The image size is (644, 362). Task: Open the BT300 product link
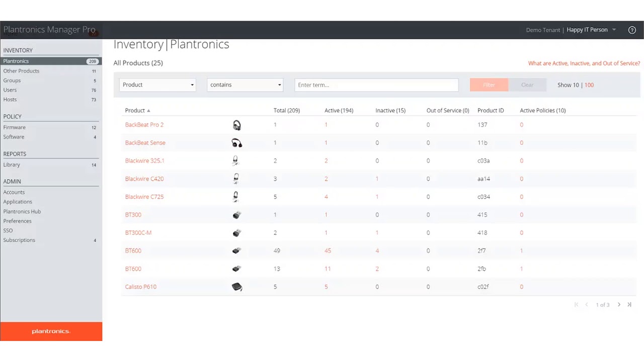tap(133, 215)
